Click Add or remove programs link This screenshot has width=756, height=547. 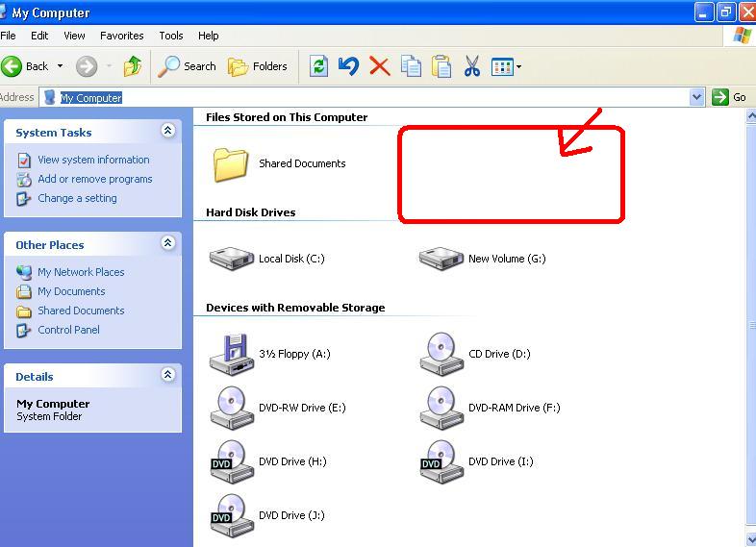pyautogui.click(x=95, y=179)
